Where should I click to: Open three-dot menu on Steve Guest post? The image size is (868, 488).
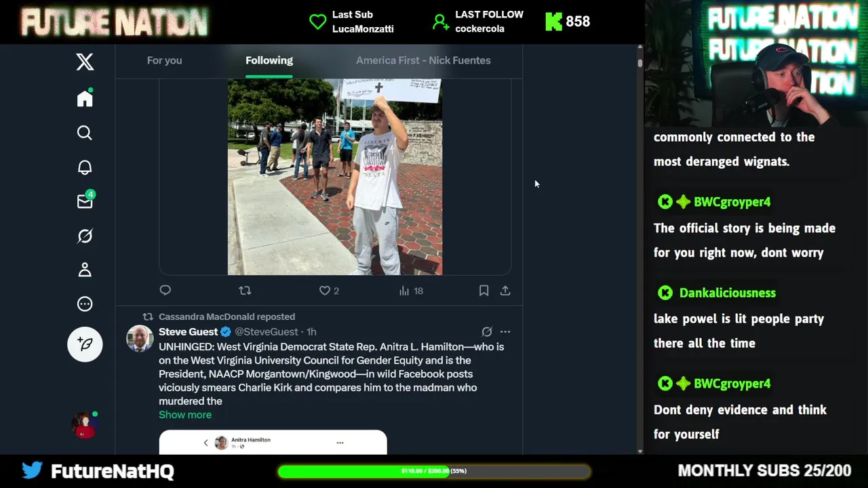coord(505,331)
